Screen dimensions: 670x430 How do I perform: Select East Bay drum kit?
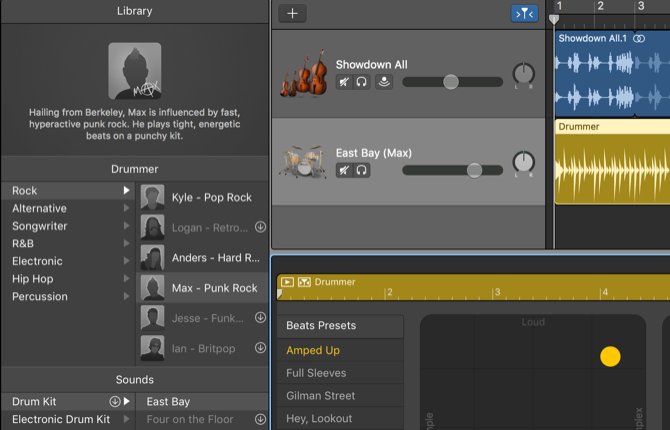pos(202,402)
